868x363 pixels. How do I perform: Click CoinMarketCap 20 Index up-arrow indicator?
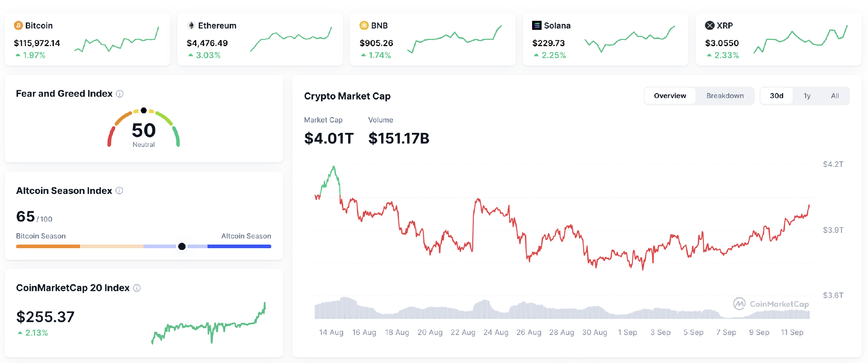pos(20,333)
